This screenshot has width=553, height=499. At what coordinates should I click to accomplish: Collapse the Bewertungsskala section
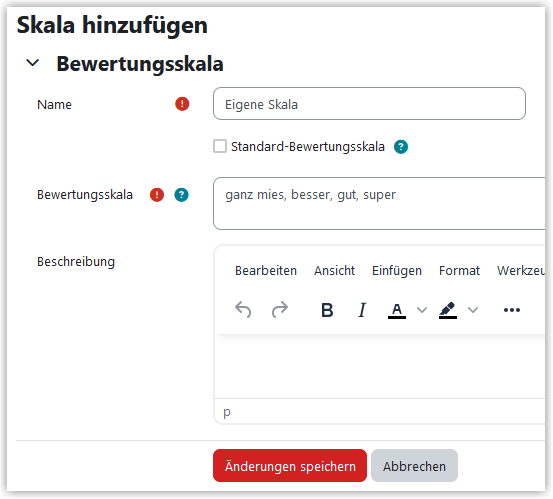pyautogui.click(x=33, y=63)
